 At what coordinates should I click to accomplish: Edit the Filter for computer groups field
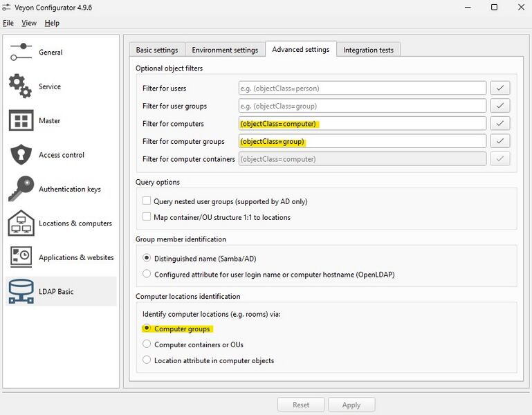coord(363,141)
